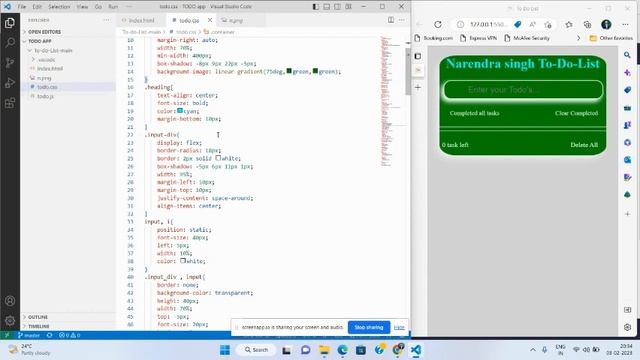The width and height of the screenshot is (640, 360).
Task: Open the Edge profile avatar
Action: point(606,24)
